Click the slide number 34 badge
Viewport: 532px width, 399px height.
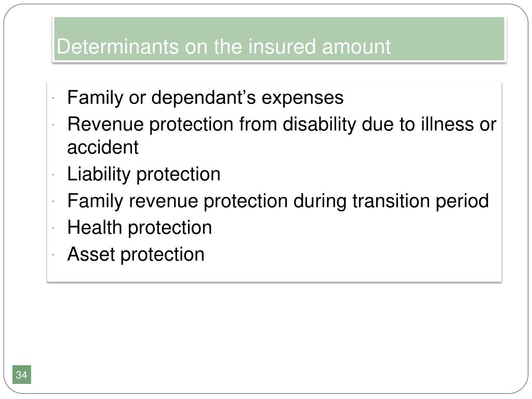tap(22, 375)
